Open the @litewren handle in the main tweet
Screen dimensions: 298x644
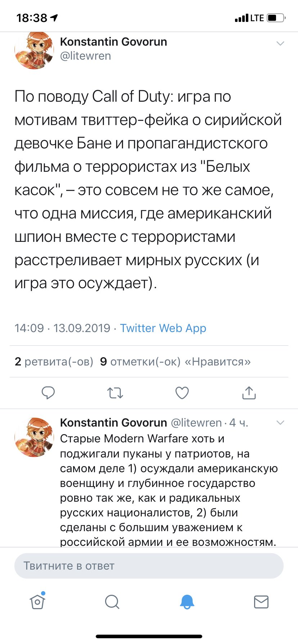click(x=86, y=56)
